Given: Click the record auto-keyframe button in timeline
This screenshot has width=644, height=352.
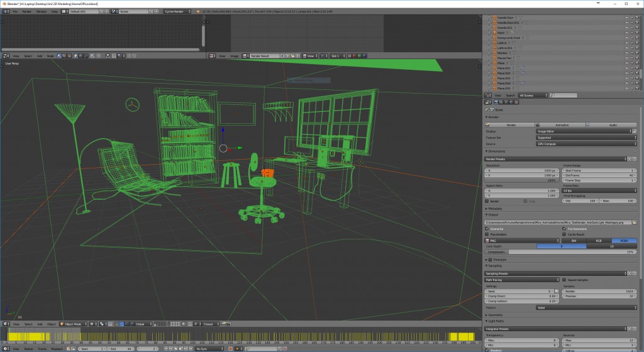Looking at the screenshot, I should tap(230, 348).
